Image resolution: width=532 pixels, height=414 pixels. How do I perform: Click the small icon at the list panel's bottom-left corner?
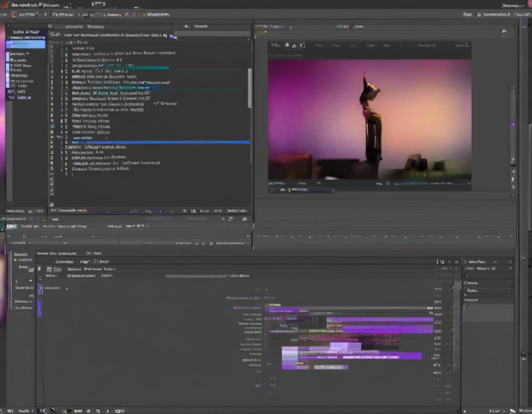51,204
